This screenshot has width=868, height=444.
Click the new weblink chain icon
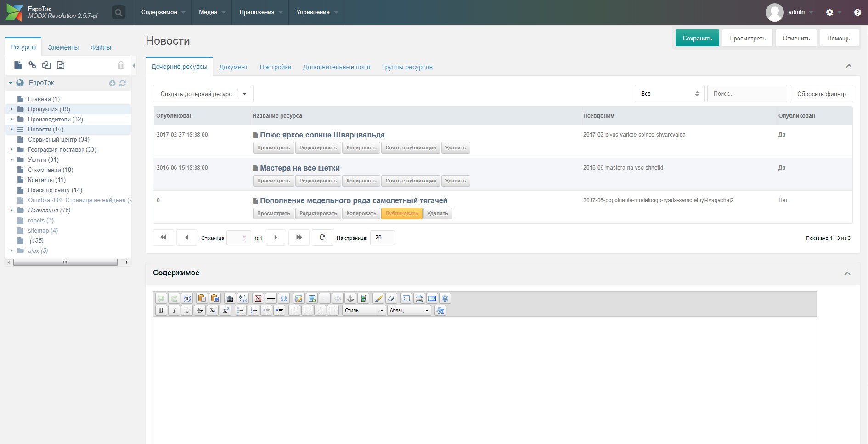(32, 65)
